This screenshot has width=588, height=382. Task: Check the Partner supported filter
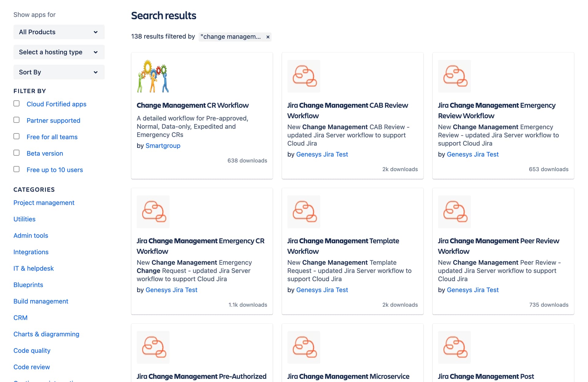pos(17,120)
